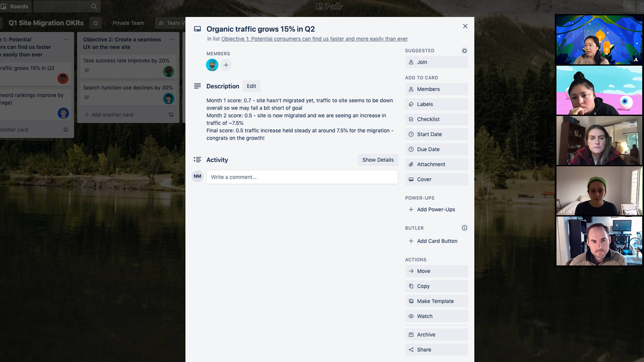Click Show Details in Activity section
The image size is (644, 362).
(x=378, y=160)
